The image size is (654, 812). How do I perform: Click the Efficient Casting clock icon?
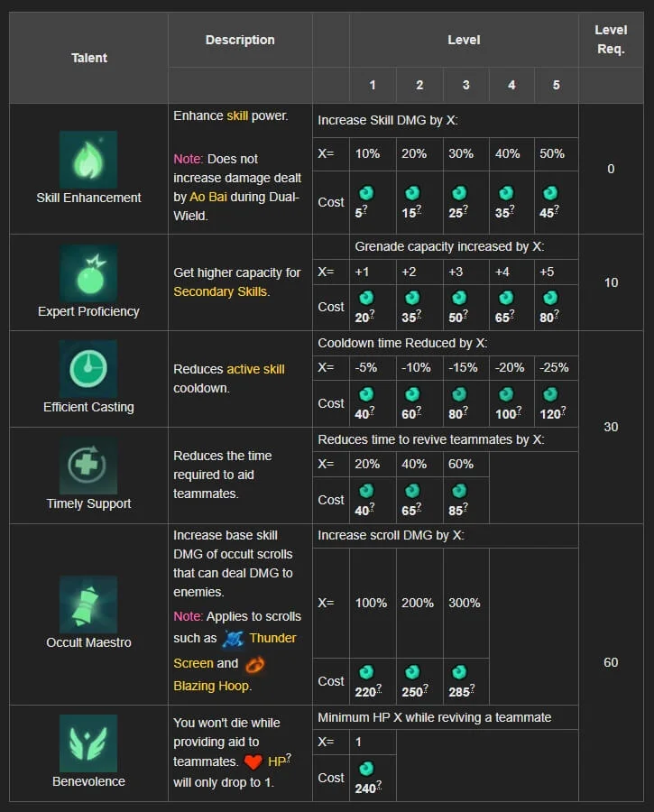(88, 369)
